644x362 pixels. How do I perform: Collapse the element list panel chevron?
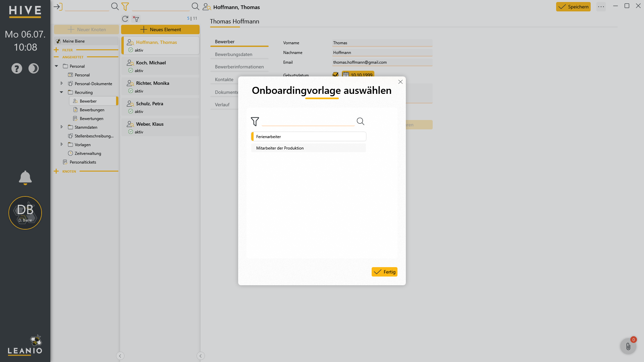click(x=201, y=356)
